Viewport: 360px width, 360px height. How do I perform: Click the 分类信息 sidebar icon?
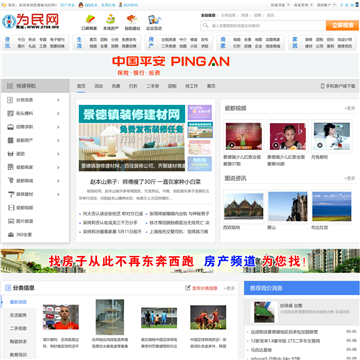(x=10, y=100)
